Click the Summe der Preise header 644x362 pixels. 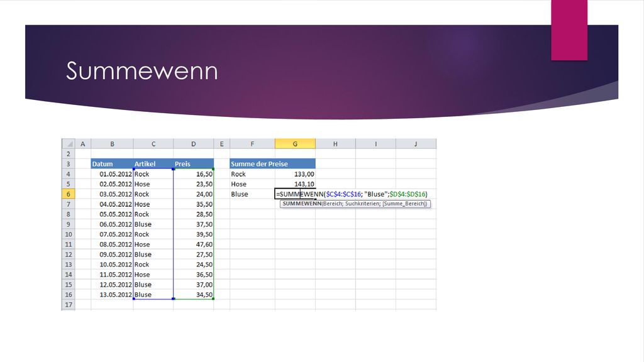[273, 164]
